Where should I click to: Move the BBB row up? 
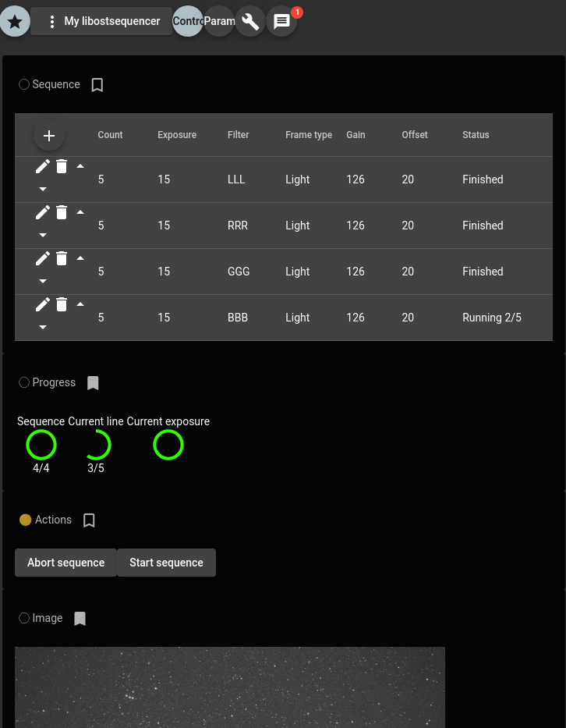coord(80,304)
